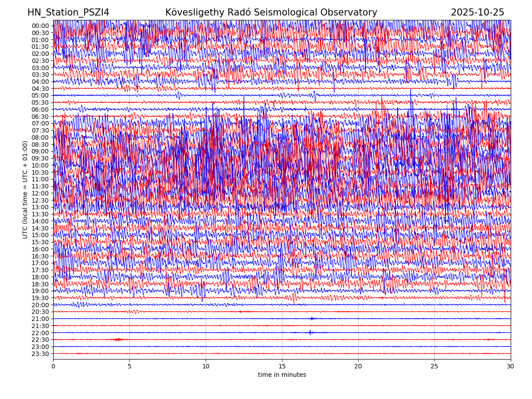
Task: Select the 23:30 row label
Action: pos(40,354)
